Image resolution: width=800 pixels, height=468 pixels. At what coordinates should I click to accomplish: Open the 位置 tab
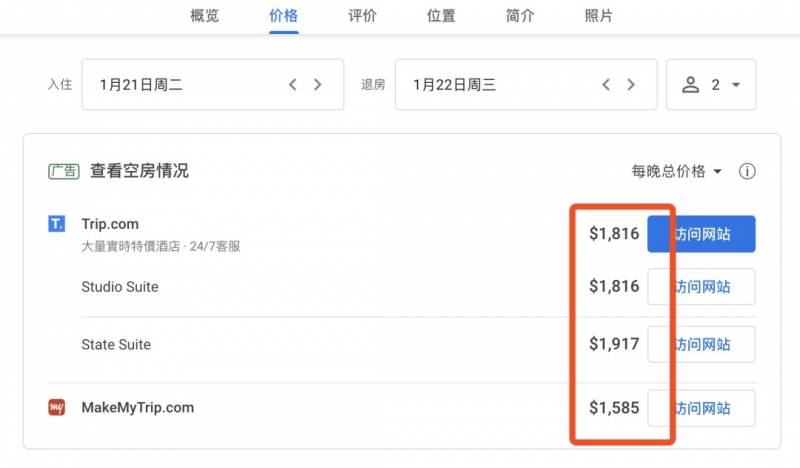(x=441, y=16)
